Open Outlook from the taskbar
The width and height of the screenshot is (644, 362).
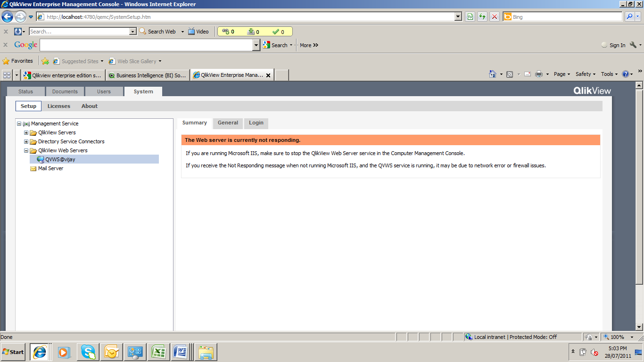112,352
